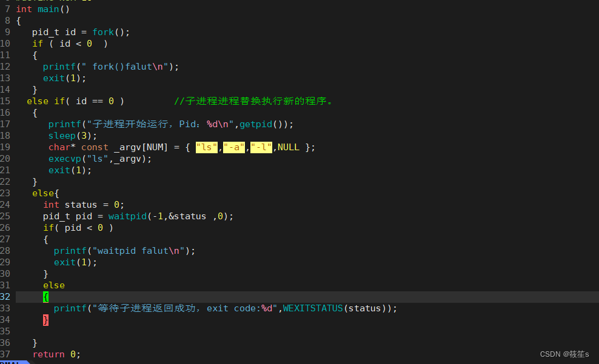This screenshot has height=364, width=599.
Task: Click the NULL entry in the _argv array
Action: pos(289,147)
